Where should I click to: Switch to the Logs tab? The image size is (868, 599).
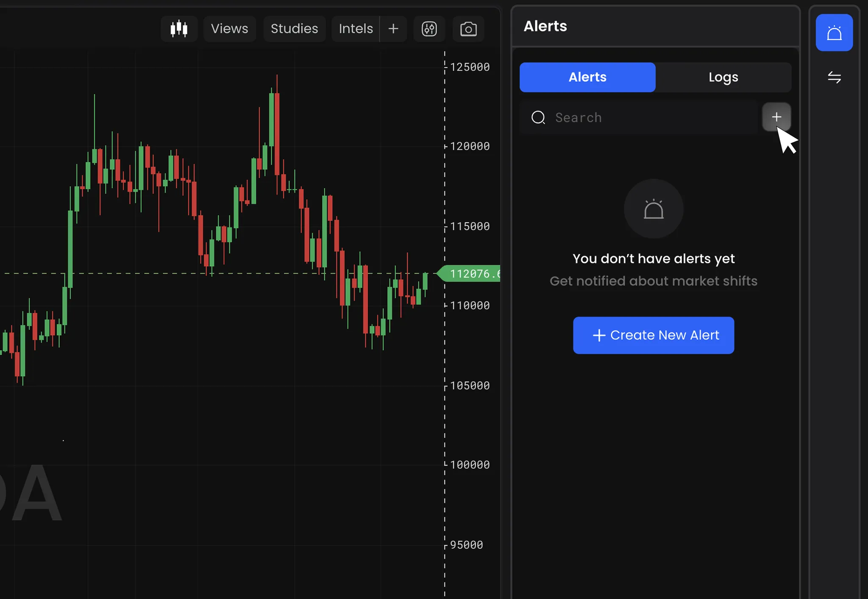[723, 77]
